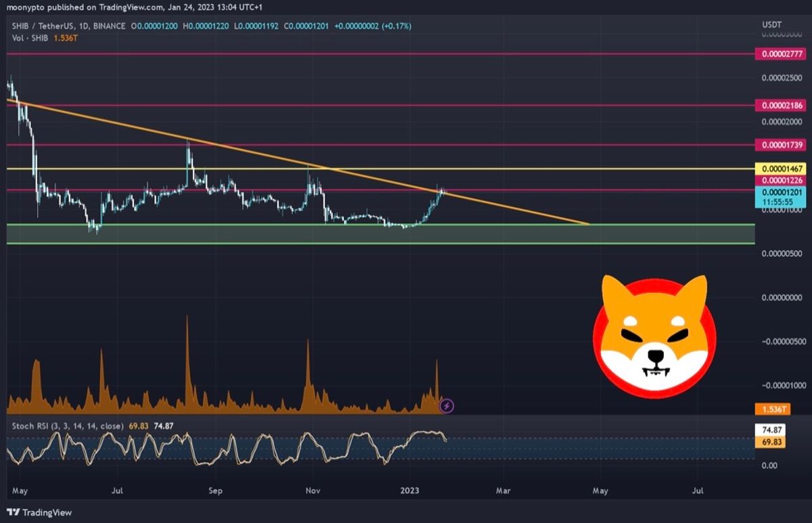Select the 0.00002777 resistance price label

pos(780,53)
